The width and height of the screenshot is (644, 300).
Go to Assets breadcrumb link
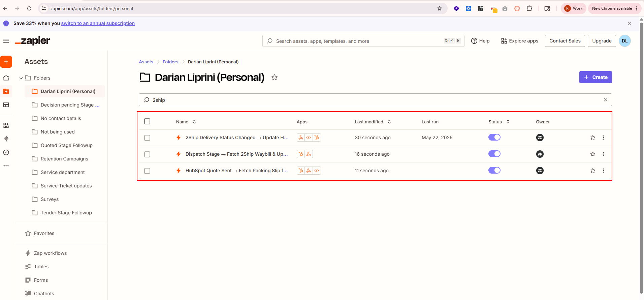point(146,62)
